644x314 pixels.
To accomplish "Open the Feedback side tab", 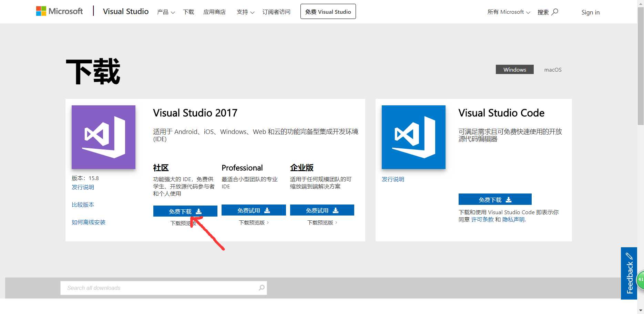I will click(629, 273).
